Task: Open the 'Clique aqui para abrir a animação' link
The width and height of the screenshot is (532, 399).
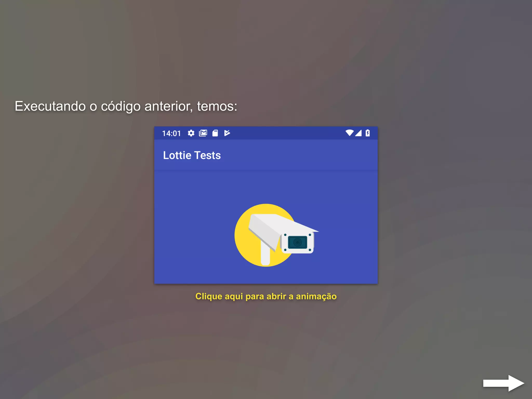Action: (266, 296)
